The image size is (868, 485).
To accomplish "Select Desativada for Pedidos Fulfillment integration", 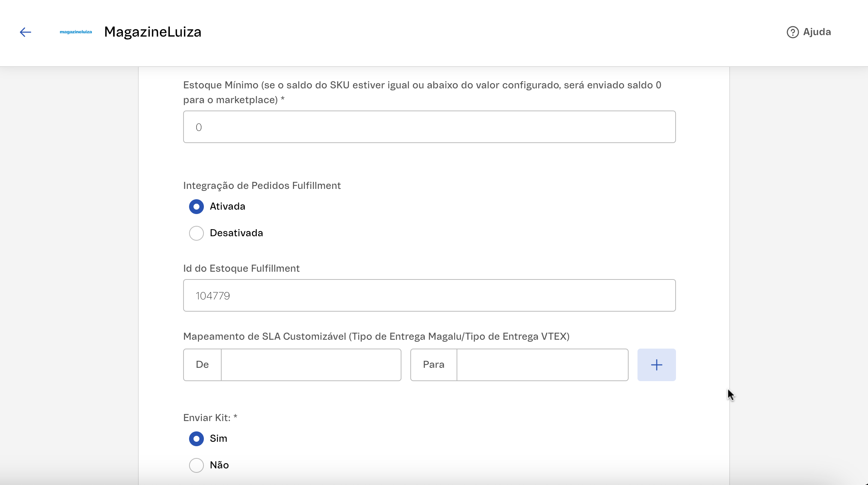I will [x=196, y=233].
